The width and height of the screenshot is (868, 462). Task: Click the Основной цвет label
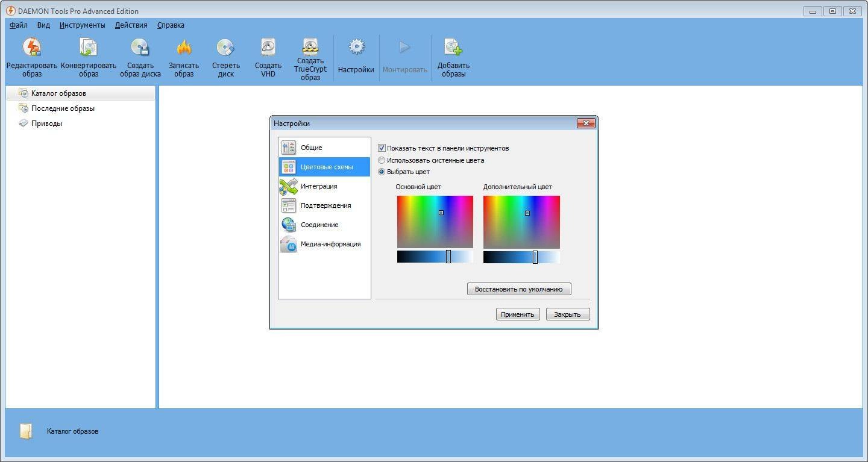coord(418,187)
